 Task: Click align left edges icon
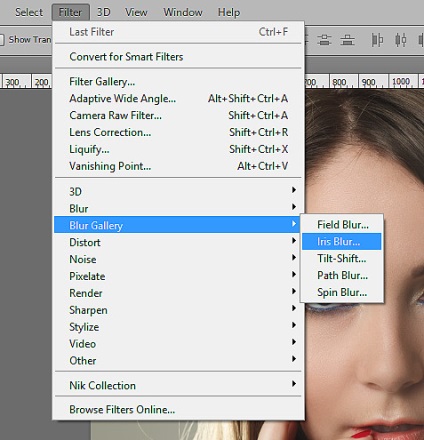(377, 40)
